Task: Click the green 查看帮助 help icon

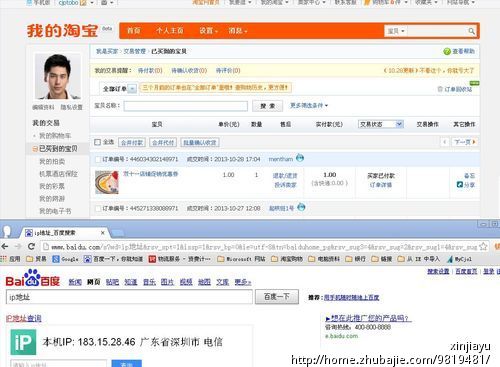Action: point(447,51)
